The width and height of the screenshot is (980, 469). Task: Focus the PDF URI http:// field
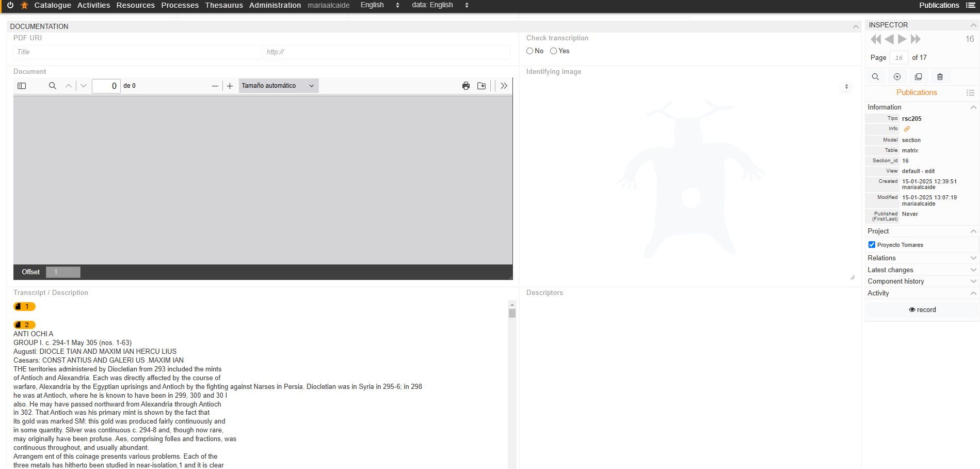click(x=387, y=52)
